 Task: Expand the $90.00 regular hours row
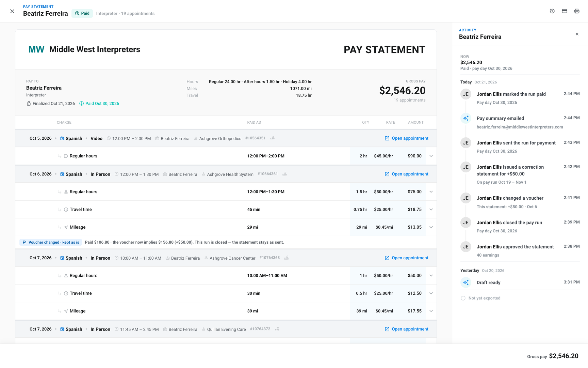(x=431, y=156)
